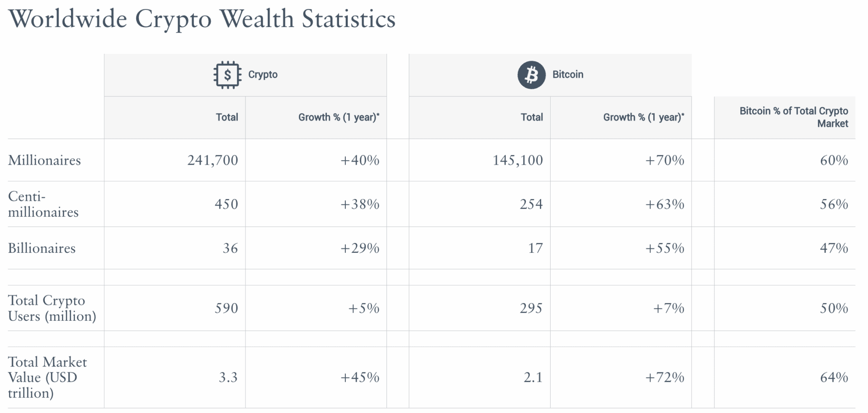The image size is (868, 413).
Task: Select the Millionaires row label
Action: [44, 160]
